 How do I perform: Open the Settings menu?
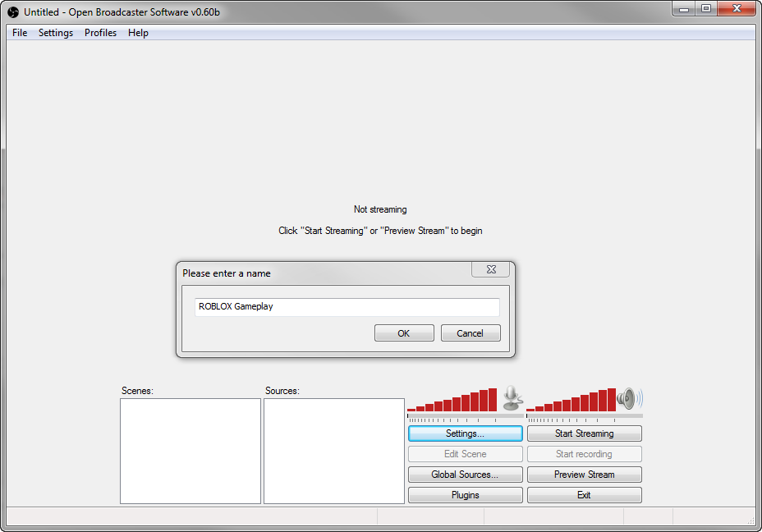[56, 33]
